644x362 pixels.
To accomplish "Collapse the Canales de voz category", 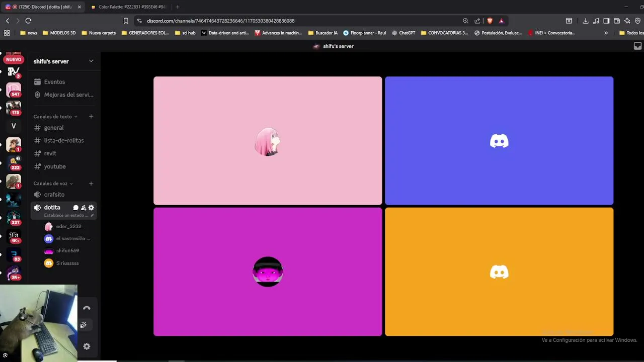I will (x=53, y=184).
